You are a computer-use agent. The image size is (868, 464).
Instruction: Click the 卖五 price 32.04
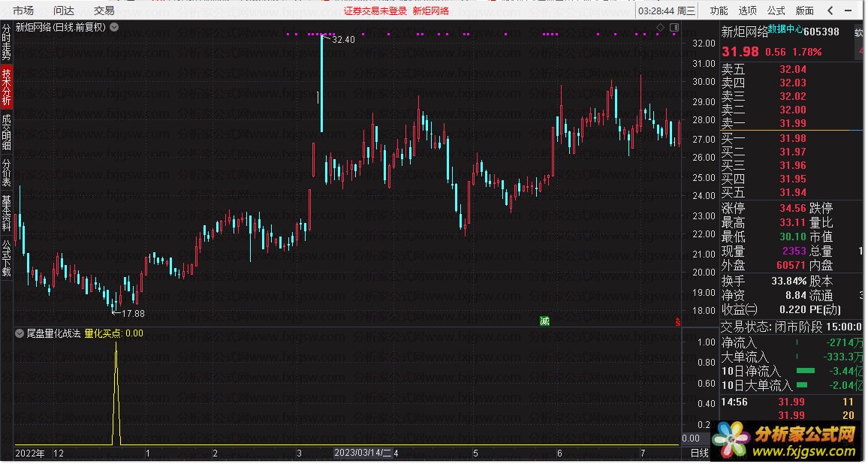(x=793, y=69)
